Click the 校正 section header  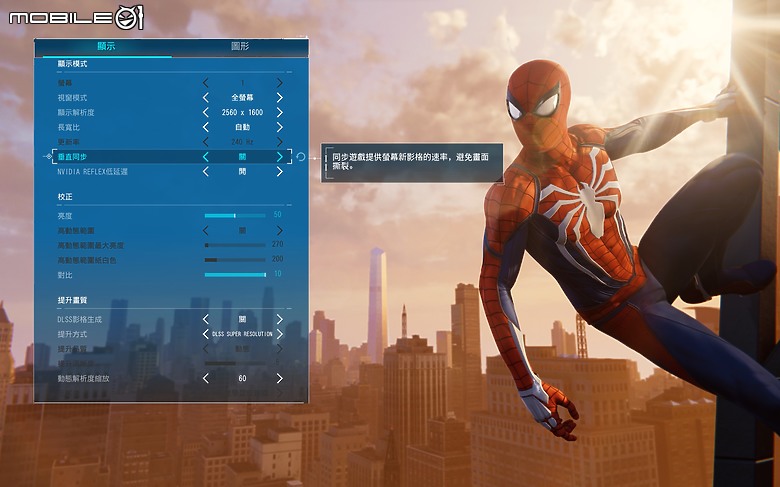pyautogui.click(x=65, y=197)
